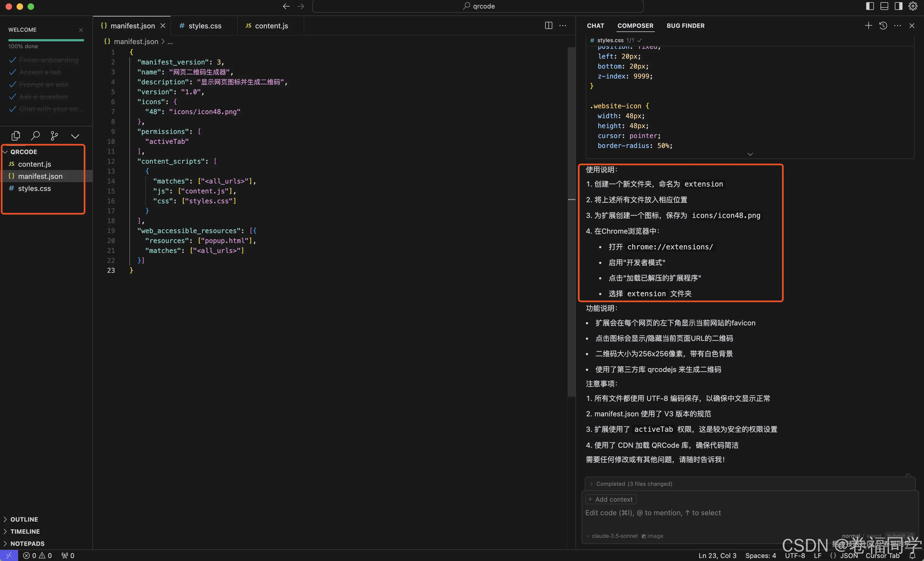The width and height of the screenshot is (924, 561).
Task: Expand Completed 3 files changed
Action: [634, 484]
